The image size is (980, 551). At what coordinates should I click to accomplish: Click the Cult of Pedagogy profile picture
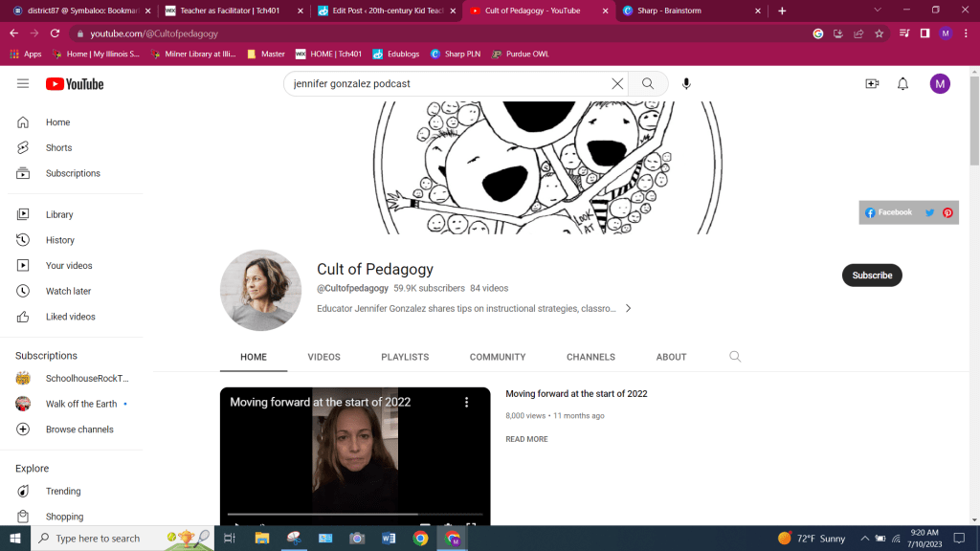[260, 291]
